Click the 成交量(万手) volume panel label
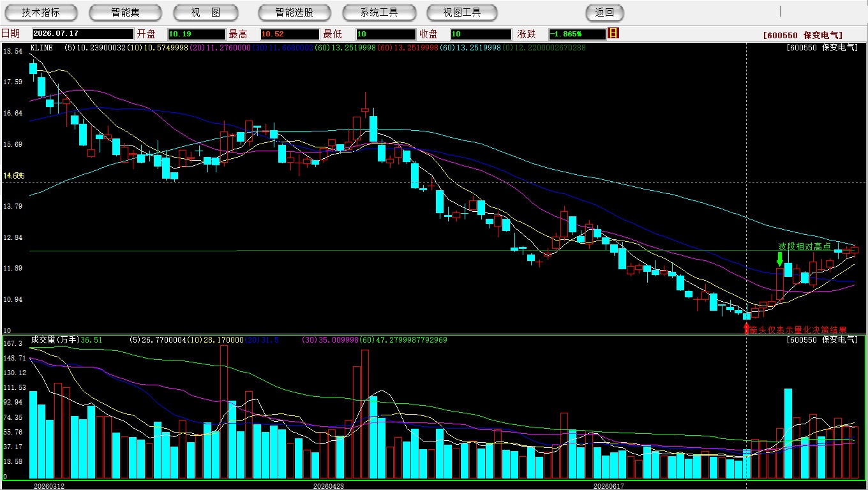The width and height of the screenshot is (868, 490). click(x=55, y=340)
